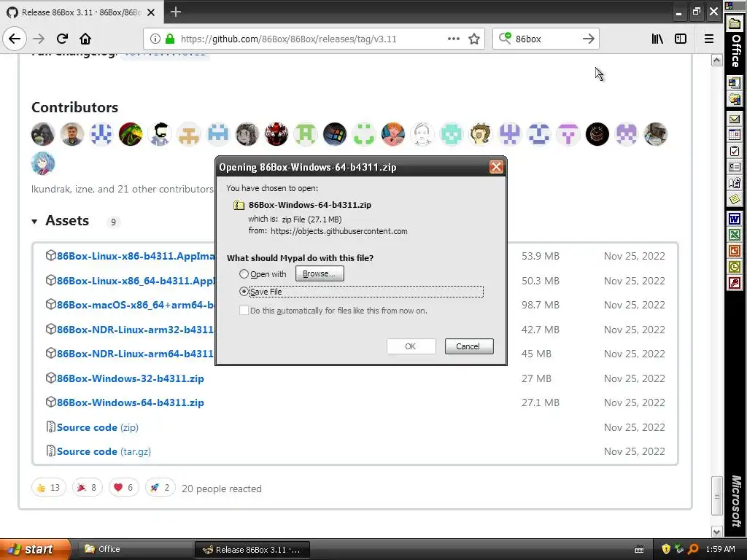Click the Browse... button
This screenshot has height=560, width=747.
click(x=320, y=273)
